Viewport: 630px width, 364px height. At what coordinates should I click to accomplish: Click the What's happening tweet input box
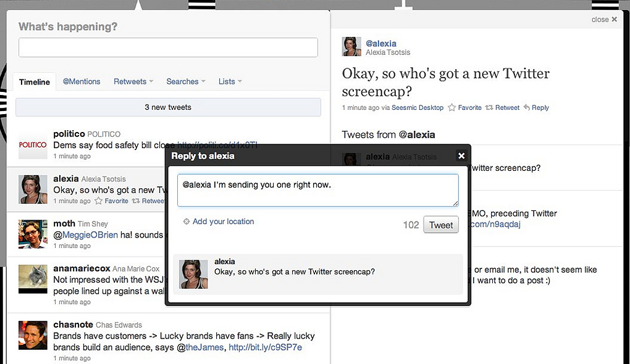coord(168,47)
